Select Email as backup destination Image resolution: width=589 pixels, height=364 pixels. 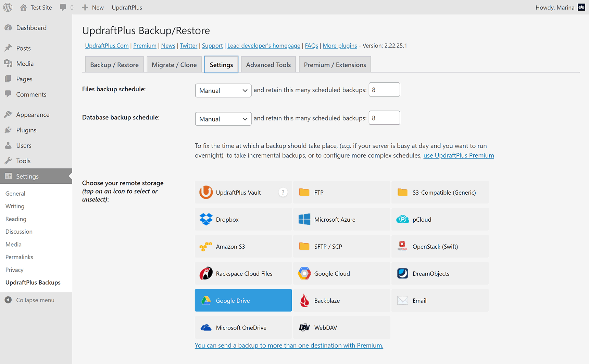pos(440,300)
